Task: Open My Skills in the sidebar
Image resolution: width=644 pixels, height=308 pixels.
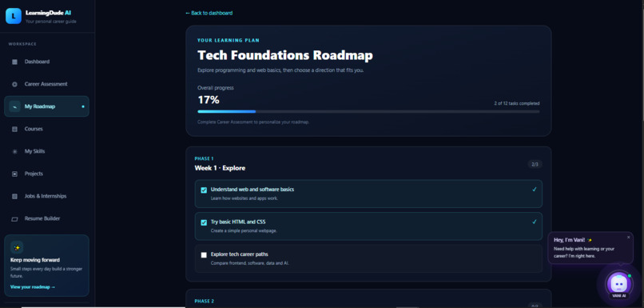Action: [x=46, y=151]
